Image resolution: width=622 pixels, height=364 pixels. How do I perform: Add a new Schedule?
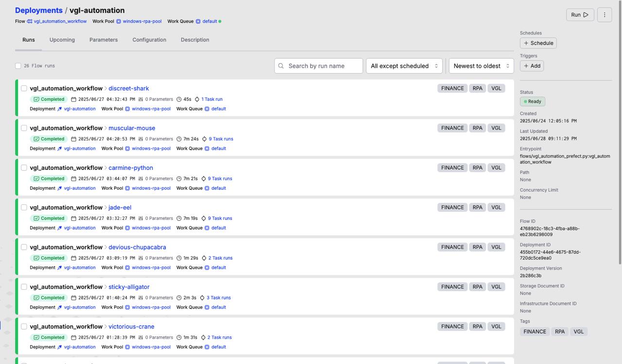coord(538,43)
